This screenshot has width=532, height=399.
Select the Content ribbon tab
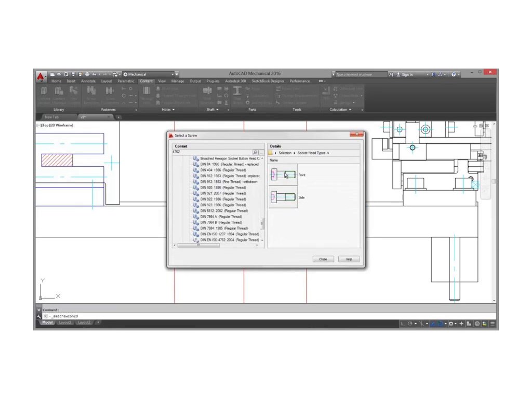146,81
